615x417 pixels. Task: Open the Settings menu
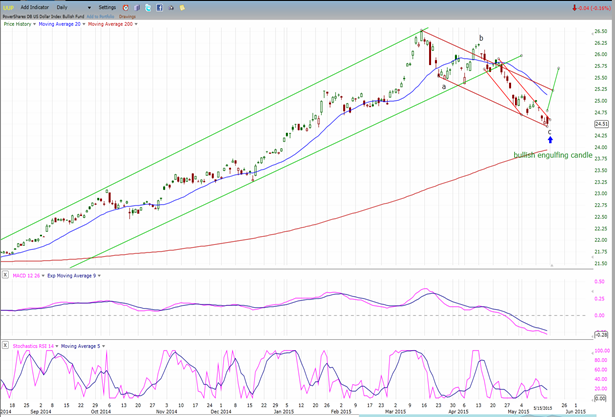[x=107, y=7]
